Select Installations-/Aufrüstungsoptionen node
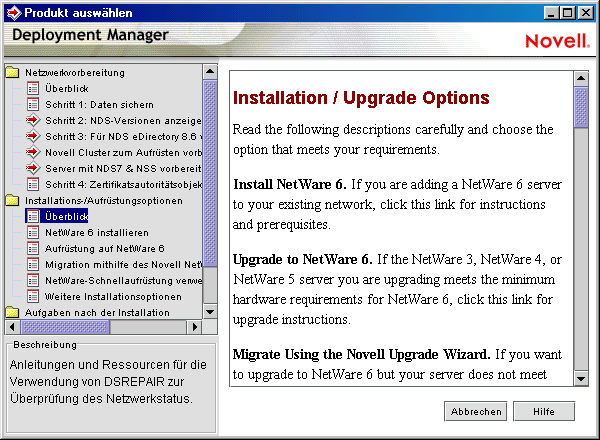The image size is (600, 440). 104,201
